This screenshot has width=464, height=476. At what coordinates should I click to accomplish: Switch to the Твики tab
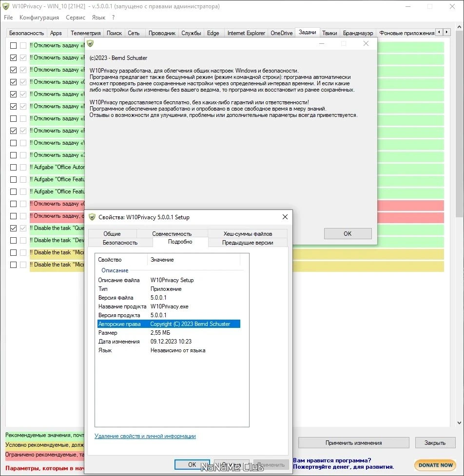pos(329,33)
